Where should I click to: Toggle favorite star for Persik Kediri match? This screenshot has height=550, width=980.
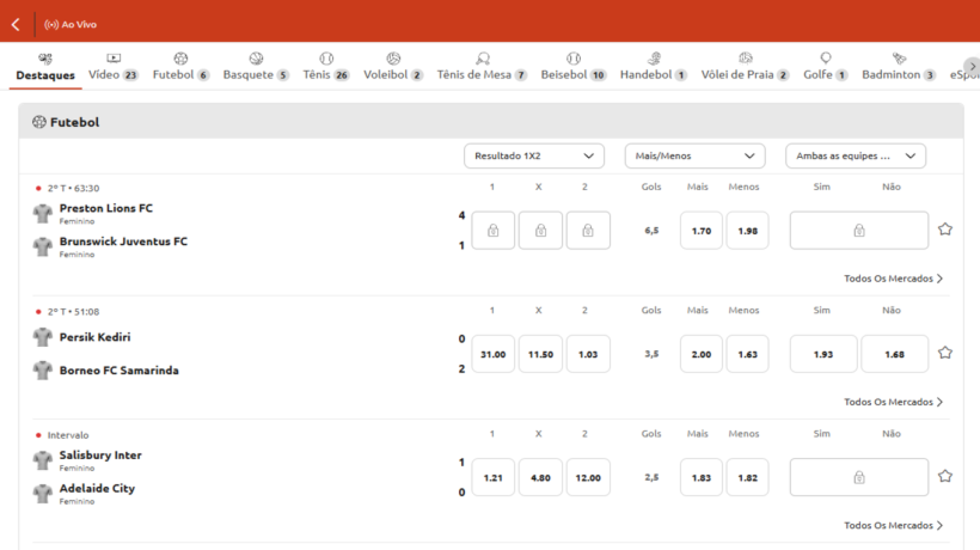945,353
